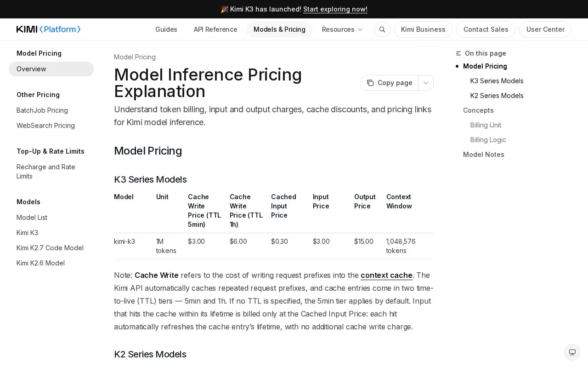Select Overview in the sidebar
Image resolution: width=588 pixels, height=368 pixels.
point(51,69)
